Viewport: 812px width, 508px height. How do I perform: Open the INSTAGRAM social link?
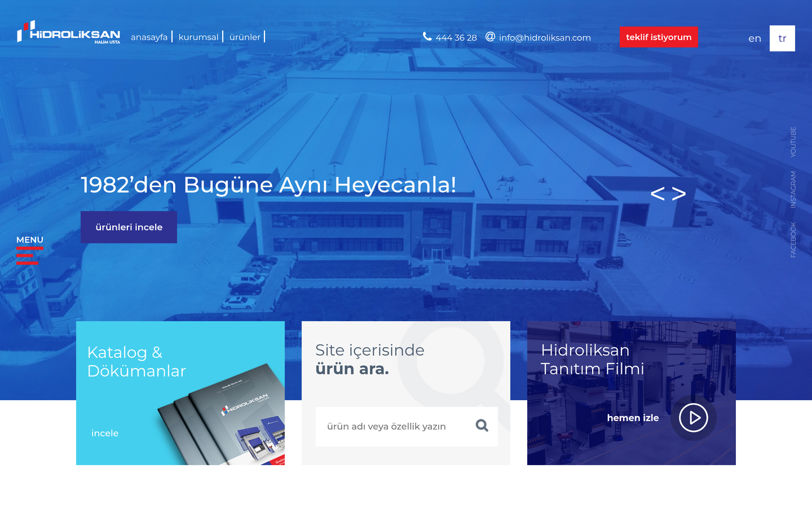pyautogui.click(x=793, y=190)
